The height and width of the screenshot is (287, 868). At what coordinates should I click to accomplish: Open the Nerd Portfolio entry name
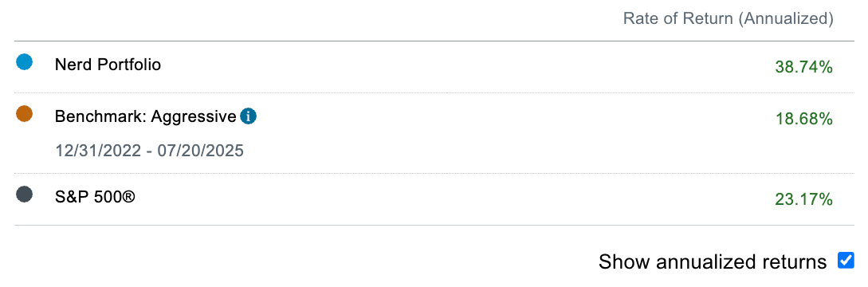pyautogui.click(x=108, y=65)
